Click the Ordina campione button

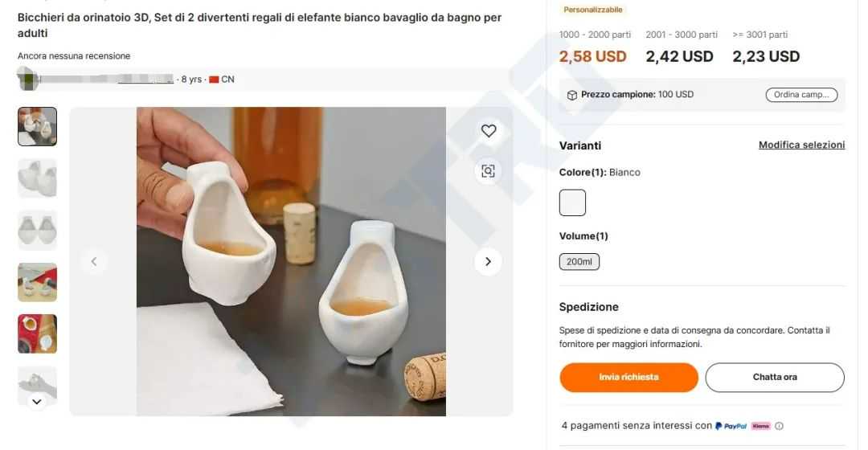(x=800, y=95)
